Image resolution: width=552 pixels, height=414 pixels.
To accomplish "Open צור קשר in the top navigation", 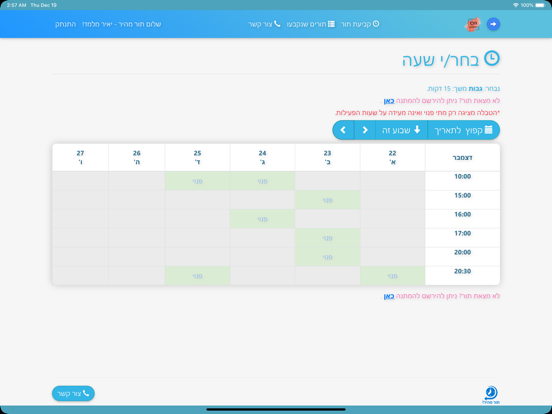I will tap(264, 24).
